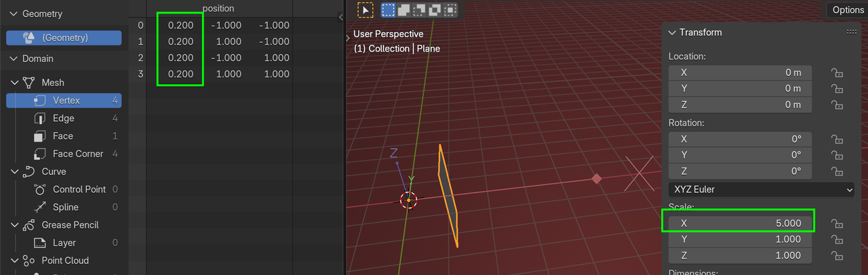This screenshot has height=275, width=868.
Task: Click row index 0 in spreadsheet
Action: tap(140, 25)
